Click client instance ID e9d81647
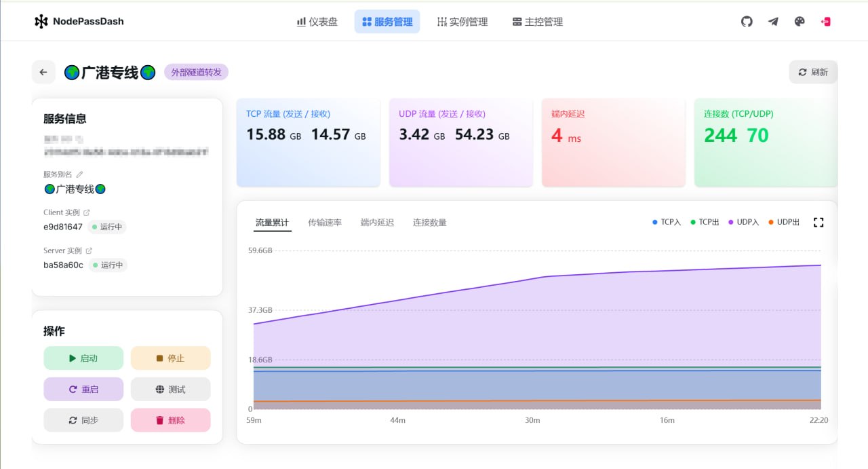The height and width of the screenshot is (469, 868). (63, 227)
